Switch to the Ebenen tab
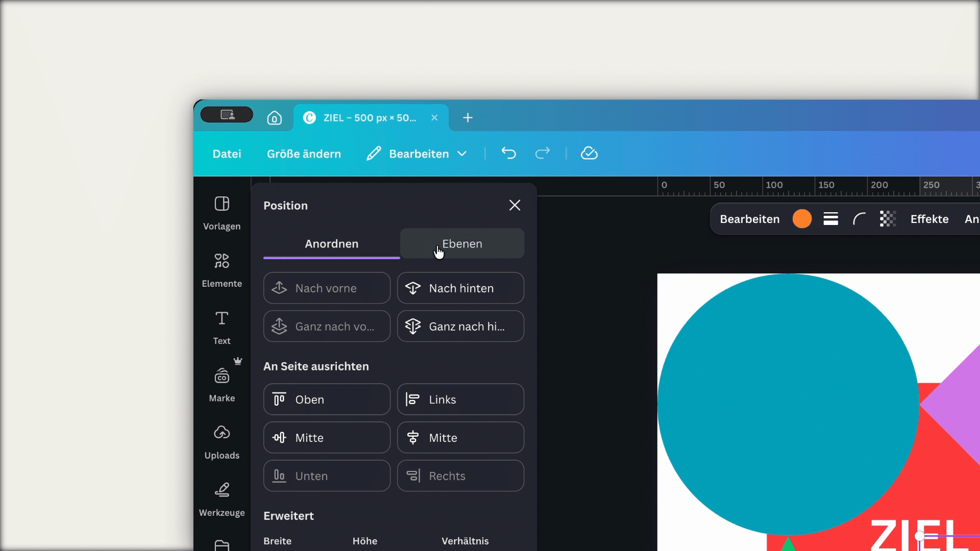This screenshot has height=551, width=980. [x=462, y=244]
